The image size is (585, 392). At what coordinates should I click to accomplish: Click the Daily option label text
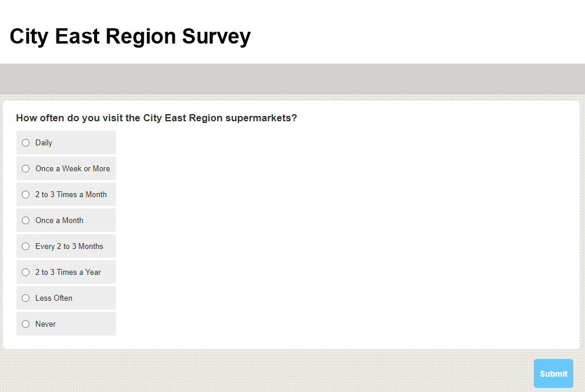click(44, 142)
